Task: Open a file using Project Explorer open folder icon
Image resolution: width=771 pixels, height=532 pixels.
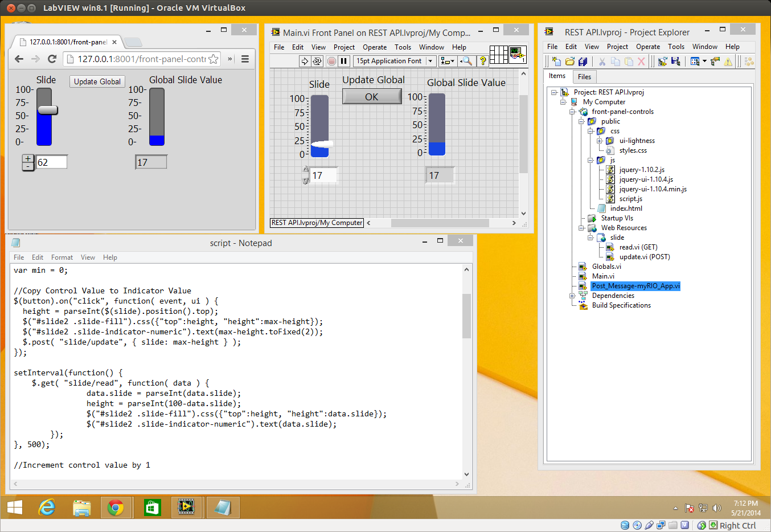Action: (x=570, y=60)
